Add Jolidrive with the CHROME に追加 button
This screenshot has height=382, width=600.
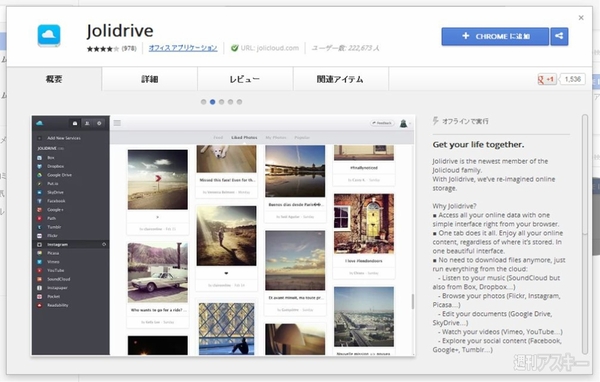[495, 36]
